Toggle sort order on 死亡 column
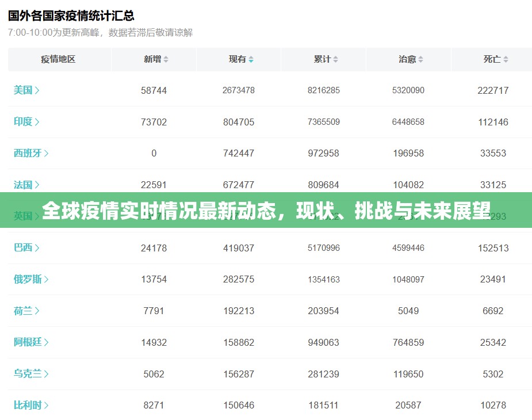532x420 pixels. coord(505,59)
